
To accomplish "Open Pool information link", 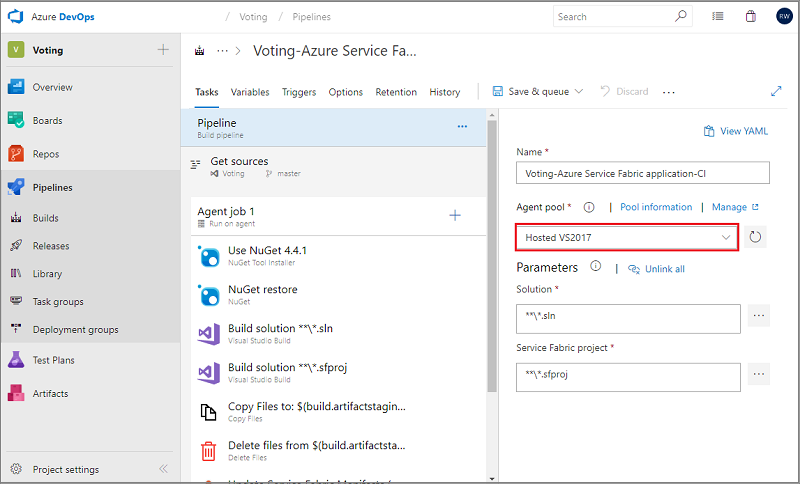I will [x=656, y=207].
